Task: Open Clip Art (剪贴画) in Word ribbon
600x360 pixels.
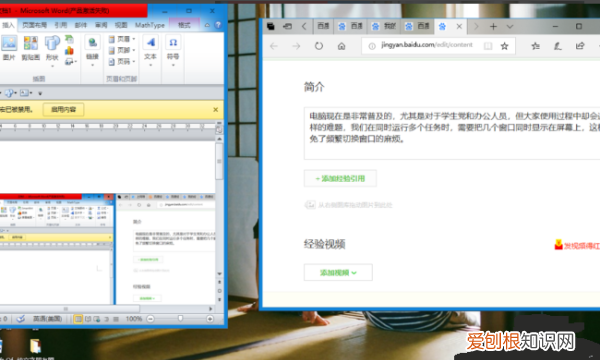Action: [x=31, y=47]
